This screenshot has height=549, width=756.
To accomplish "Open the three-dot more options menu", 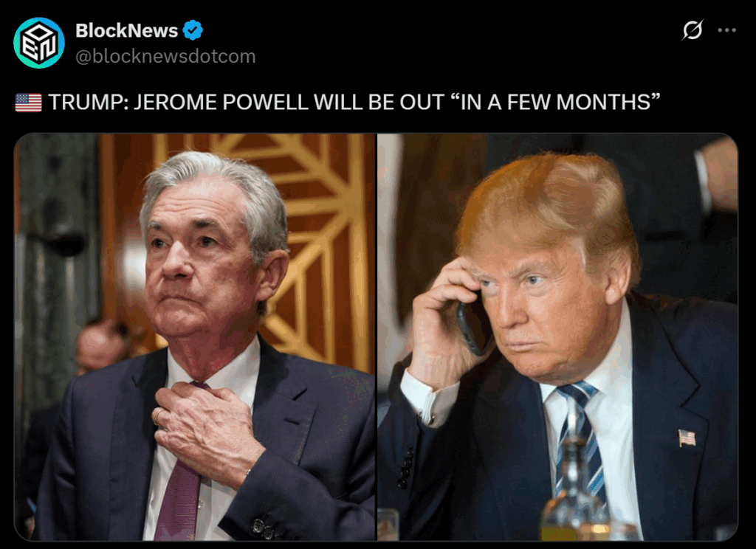I will tap(726, 30).
